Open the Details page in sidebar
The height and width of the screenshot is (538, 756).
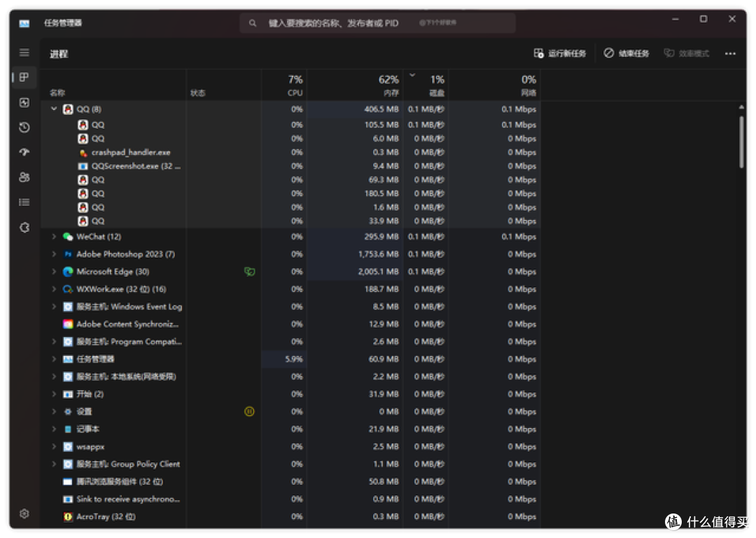click(x=24, y=202)
